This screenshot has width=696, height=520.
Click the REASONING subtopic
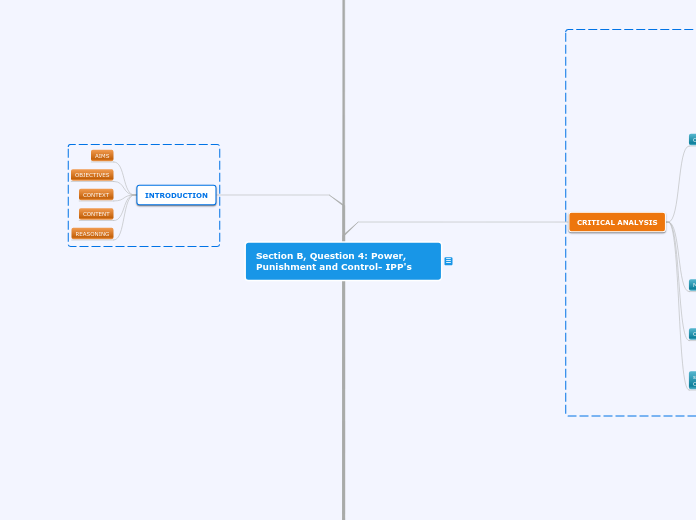point(92,234)
